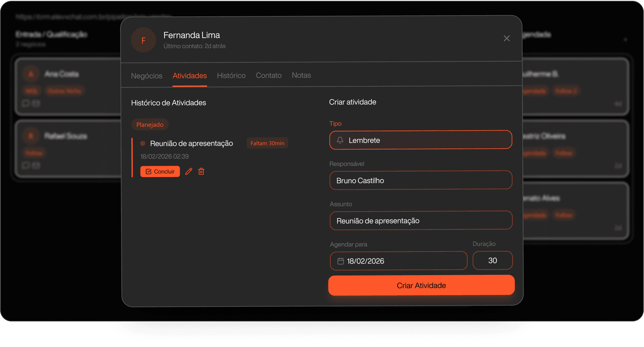Click the status dot beside Reunião de apresentação
Viewport: 644px width, 347px height.
[x=143, y=143]
